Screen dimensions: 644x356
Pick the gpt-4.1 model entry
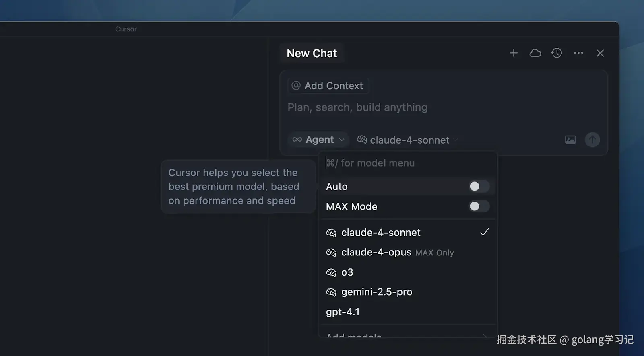[x=343, y=312]
